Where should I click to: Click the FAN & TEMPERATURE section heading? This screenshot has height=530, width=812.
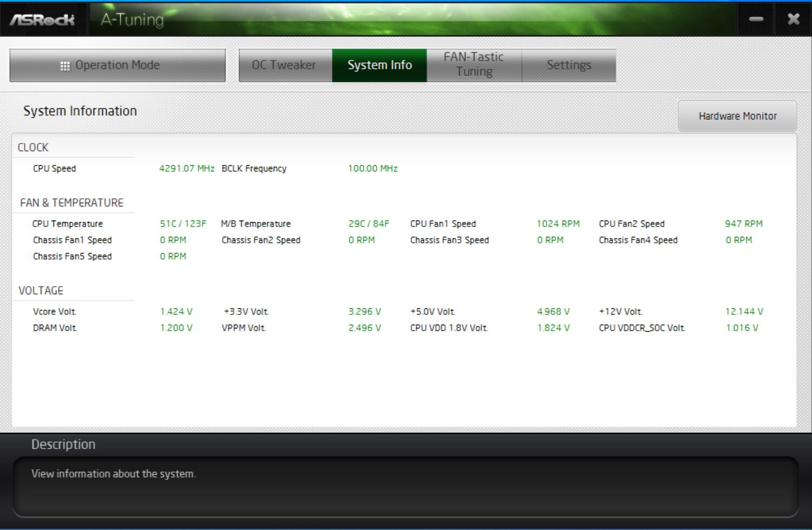[x=72, y=203]
